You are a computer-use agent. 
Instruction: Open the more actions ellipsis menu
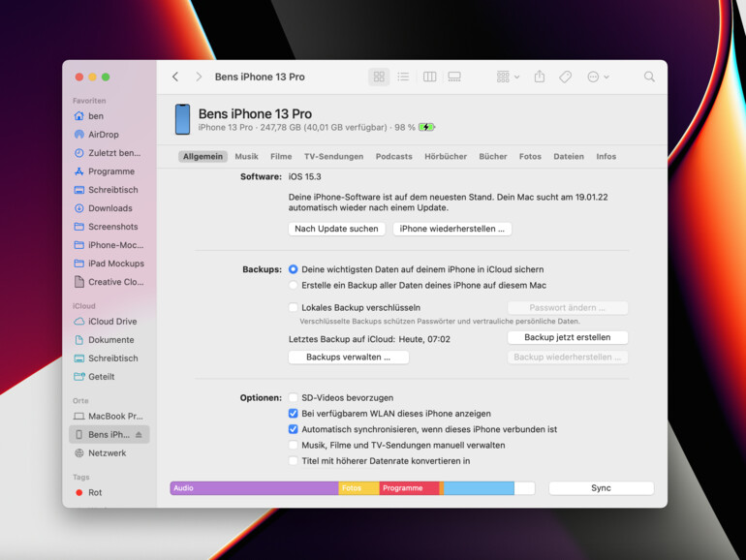coord(598,77)
